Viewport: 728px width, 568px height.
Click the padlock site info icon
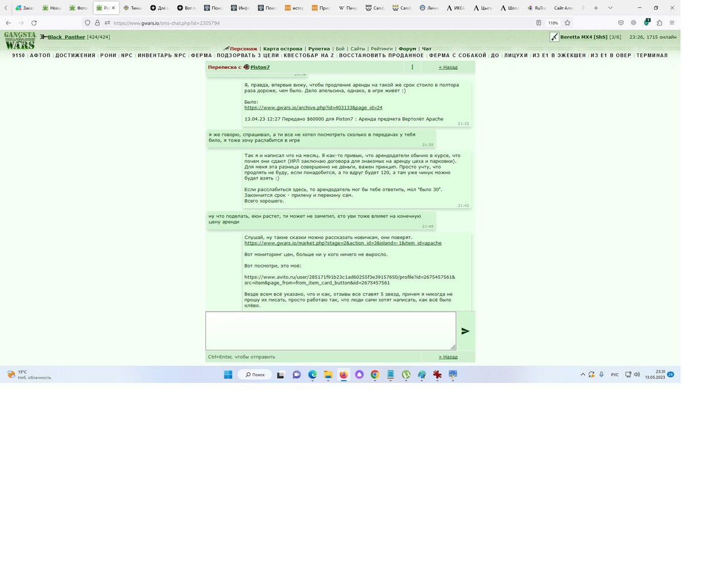click(97, 23)
